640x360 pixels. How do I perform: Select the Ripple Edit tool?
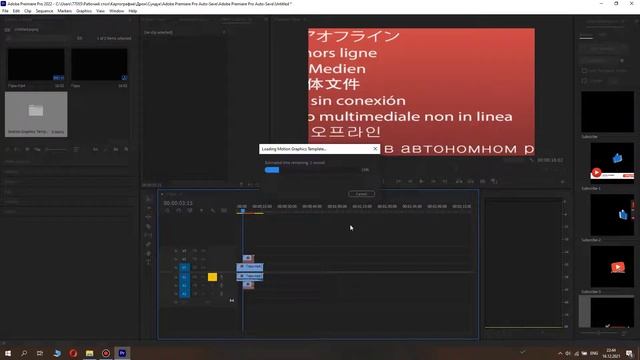[148, 217]
